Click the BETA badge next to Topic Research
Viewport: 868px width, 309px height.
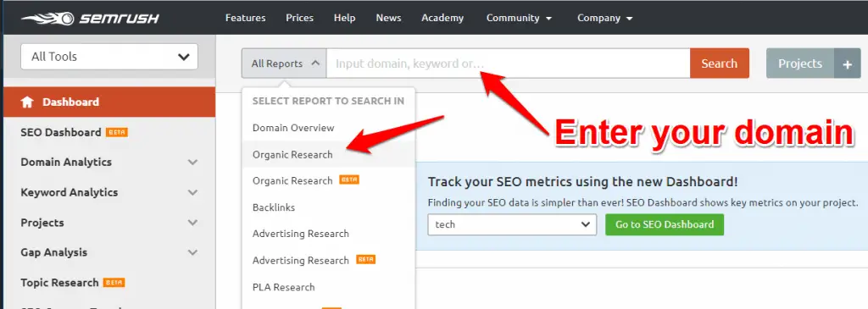click(x=114, y=283)
